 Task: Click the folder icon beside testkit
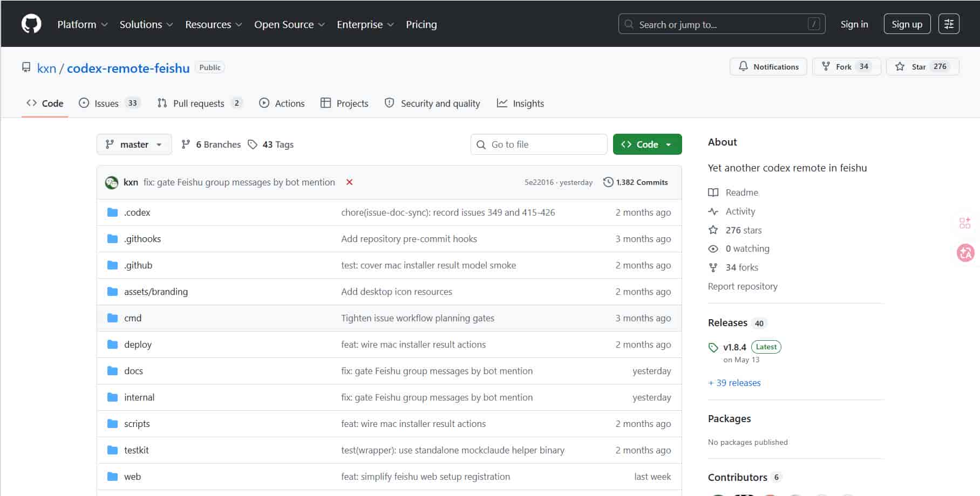coord(112,450)
